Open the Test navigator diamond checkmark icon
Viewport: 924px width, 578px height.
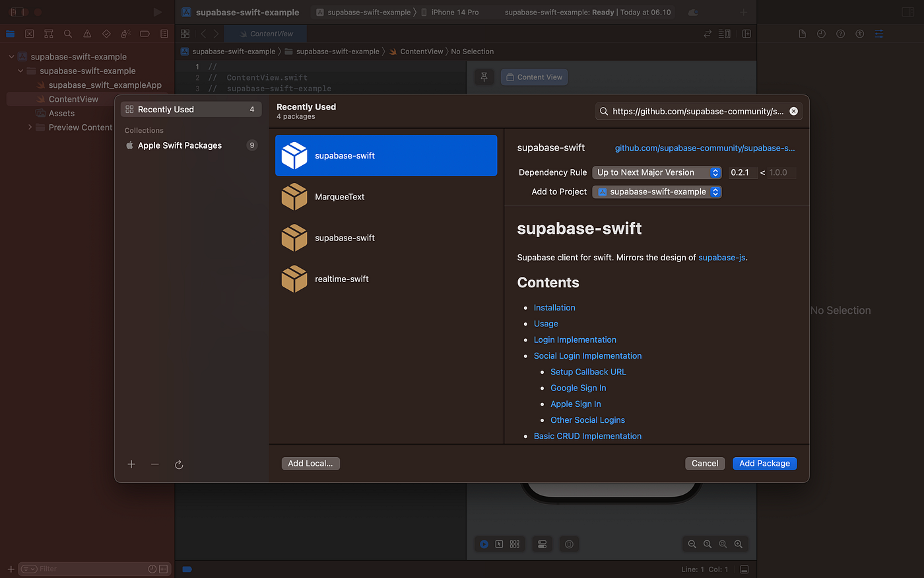[105, 33]
